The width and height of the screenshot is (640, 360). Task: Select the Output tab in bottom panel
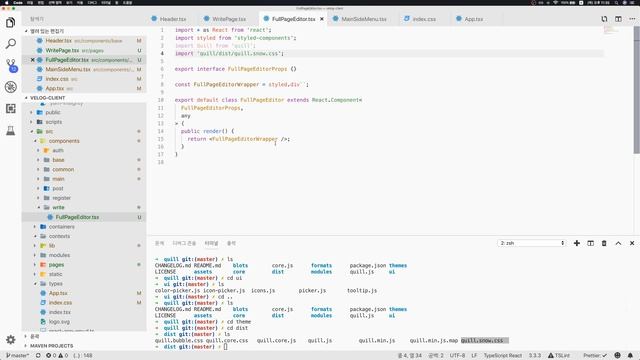coord(231,243)
